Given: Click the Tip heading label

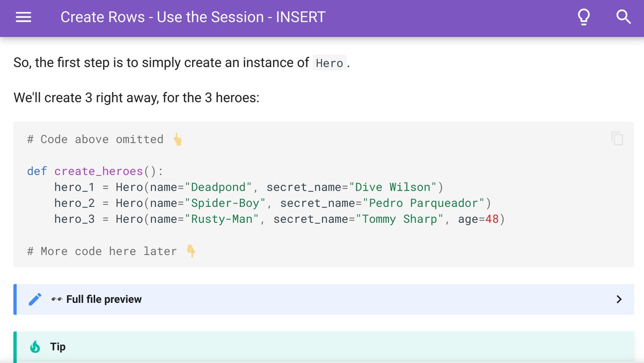Looking at the screenshot, I should [58, 347].
